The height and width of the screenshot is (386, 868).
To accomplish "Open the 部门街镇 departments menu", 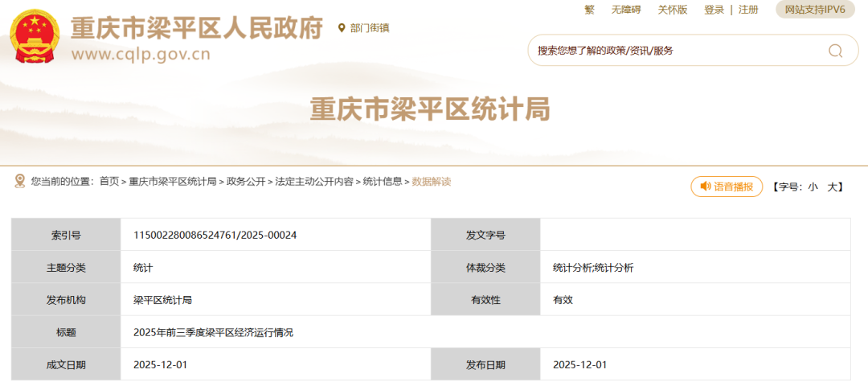I will [370, 28].
